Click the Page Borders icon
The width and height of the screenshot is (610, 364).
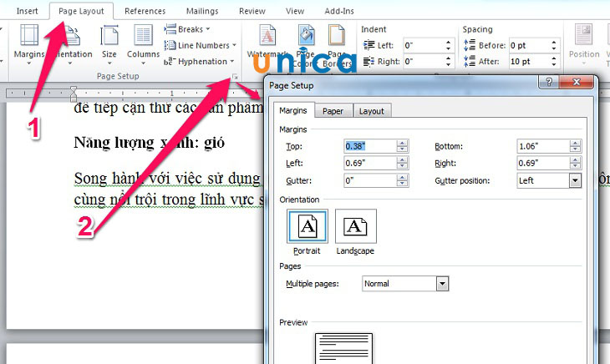[x=337, y=36]
